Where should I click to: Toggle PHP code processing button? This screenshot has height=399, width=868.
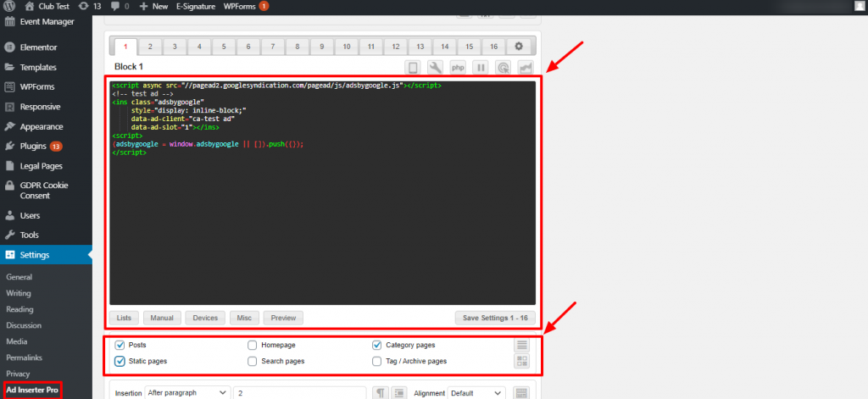pyautogui.click(x=458, y=68)
